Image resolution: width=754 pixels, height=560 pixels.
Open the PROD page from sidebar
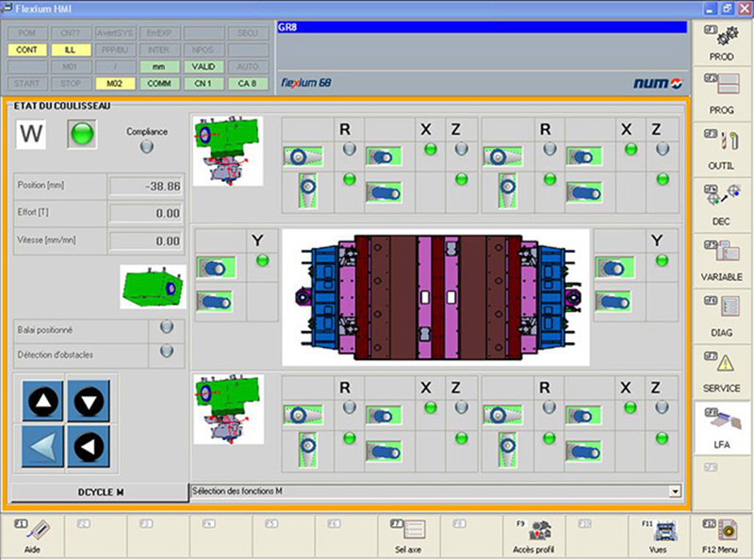click(721, 43)
